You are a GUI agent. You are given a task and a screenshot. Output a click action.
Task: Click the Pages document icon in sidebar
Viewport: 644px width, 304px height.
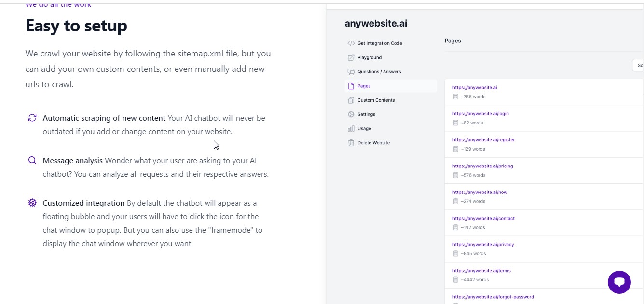coord(351,86)
